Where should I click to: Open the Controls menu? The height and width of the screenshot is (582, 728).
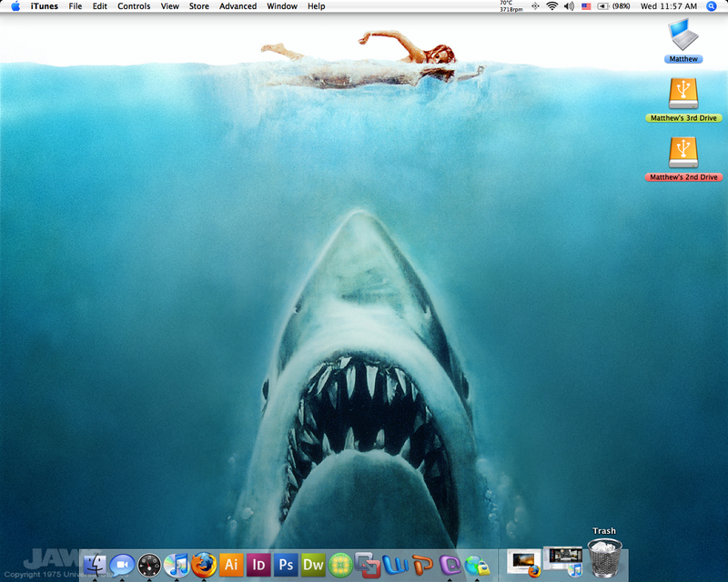(x=134, y=6)
